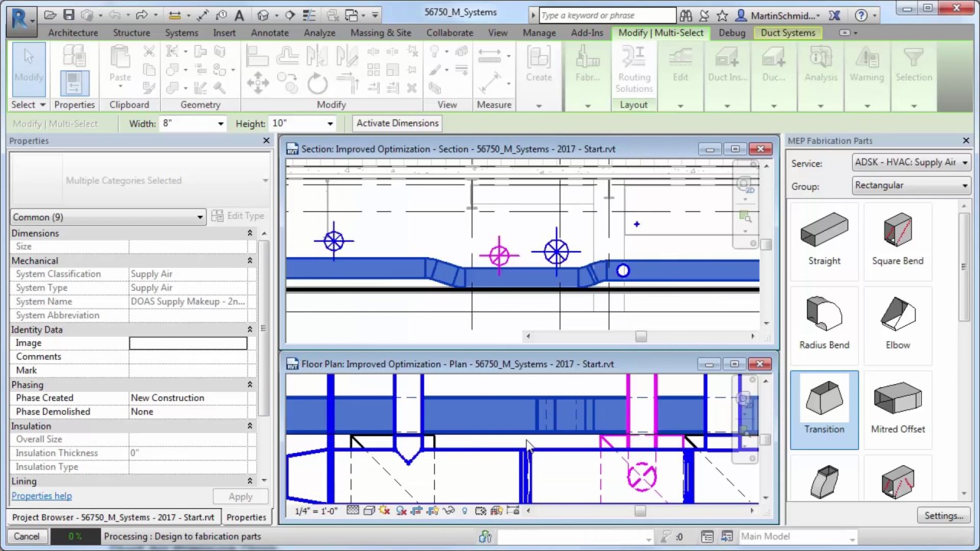Collapse the Dimensions property group

click(250, 233)
